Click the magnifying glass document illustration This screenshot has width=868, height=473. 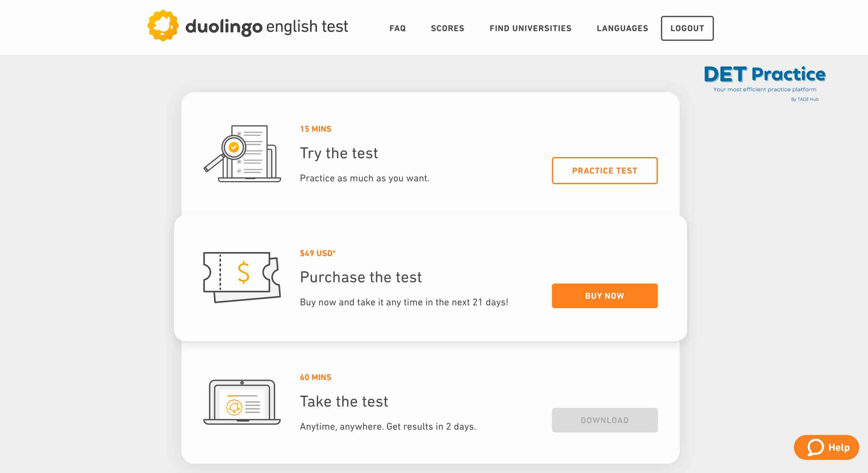click(242, 153)
